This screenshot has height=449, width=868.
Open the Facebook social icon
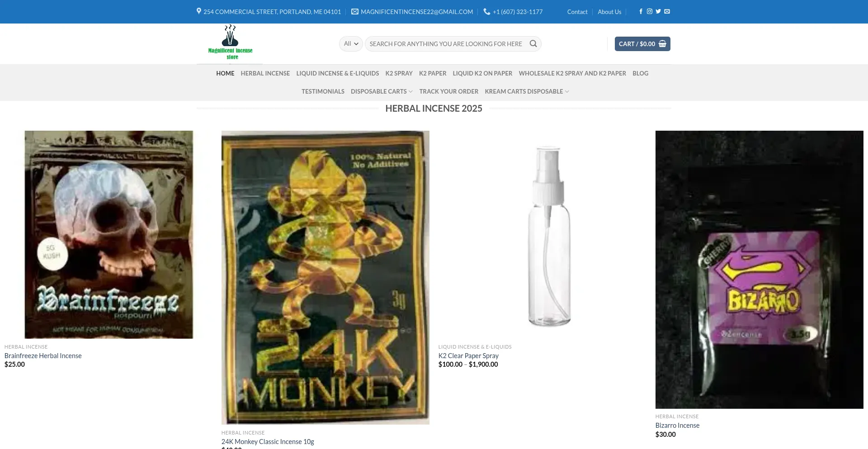tap(641, 12)
